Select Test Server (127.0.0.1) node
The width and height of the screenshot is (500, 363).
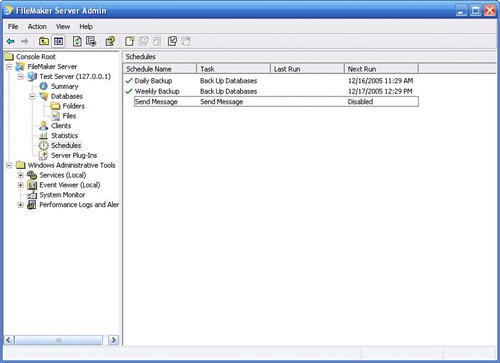pyautogui.click(x=75, y=76)
